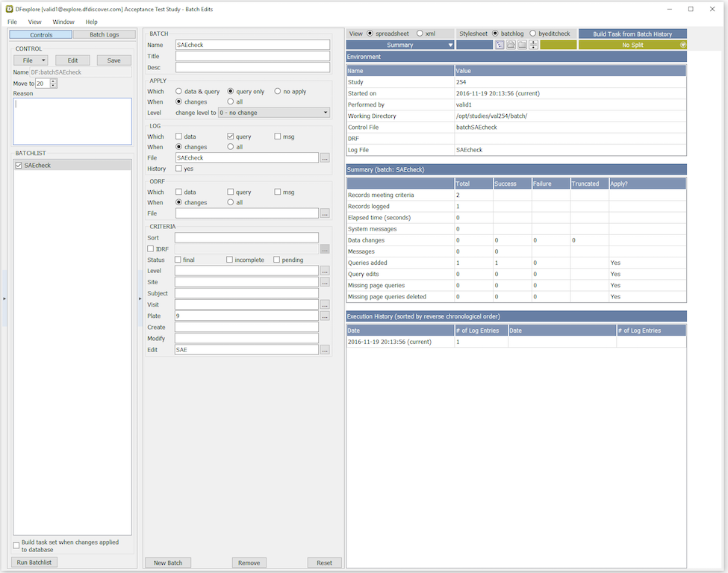Click the browse button beside Plate field
728x573 pixels.
click(x=325, y=316)
